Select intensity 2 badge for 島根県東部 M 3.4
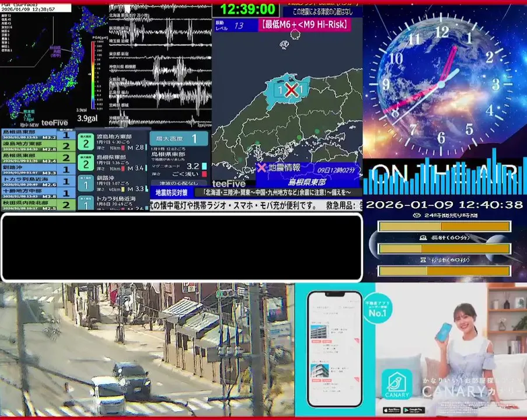 [86, 163]
